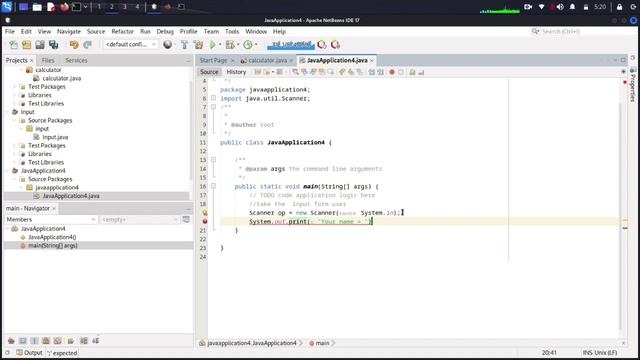Viewport: 640px width, 360px height.
Task: Switch to the calculator.java editor tab
Action: point(267,60)
